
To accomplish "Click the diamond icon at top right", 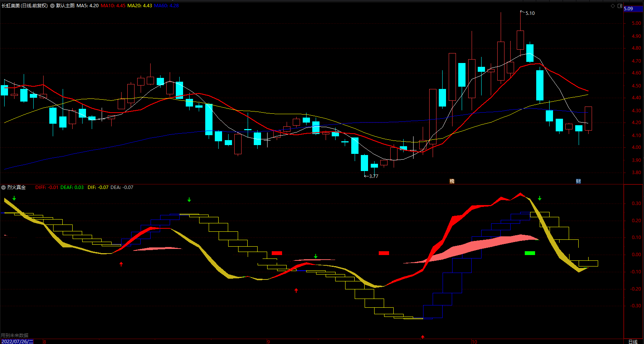I will pyautogui.click(x=613, y=6).
